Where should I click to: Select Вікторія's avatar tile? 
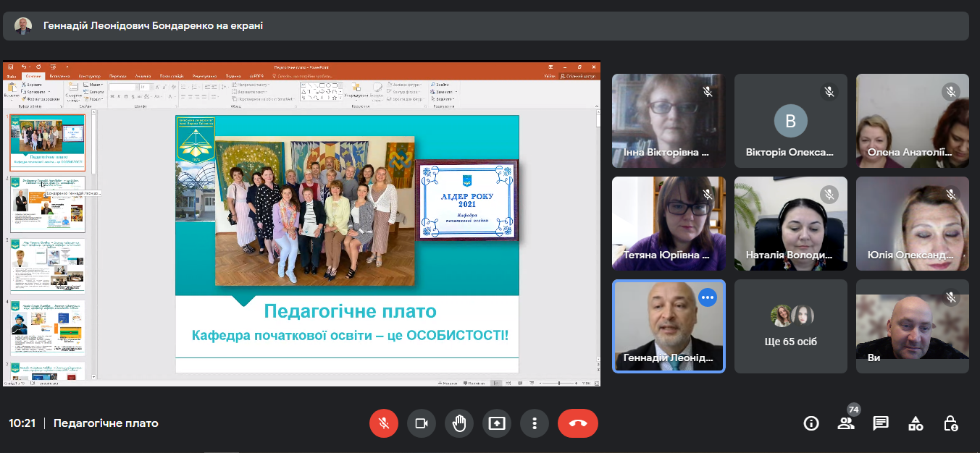point(790,121)
